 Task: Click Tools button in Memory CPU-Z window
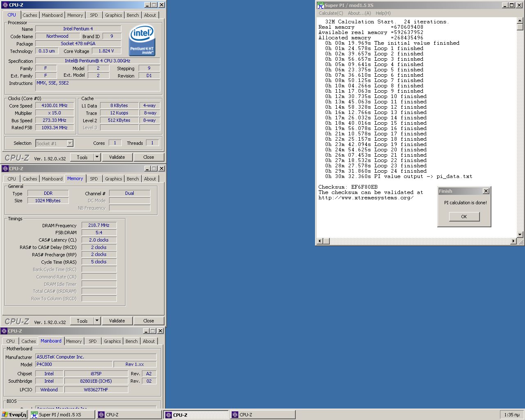(x=82, y=321)
